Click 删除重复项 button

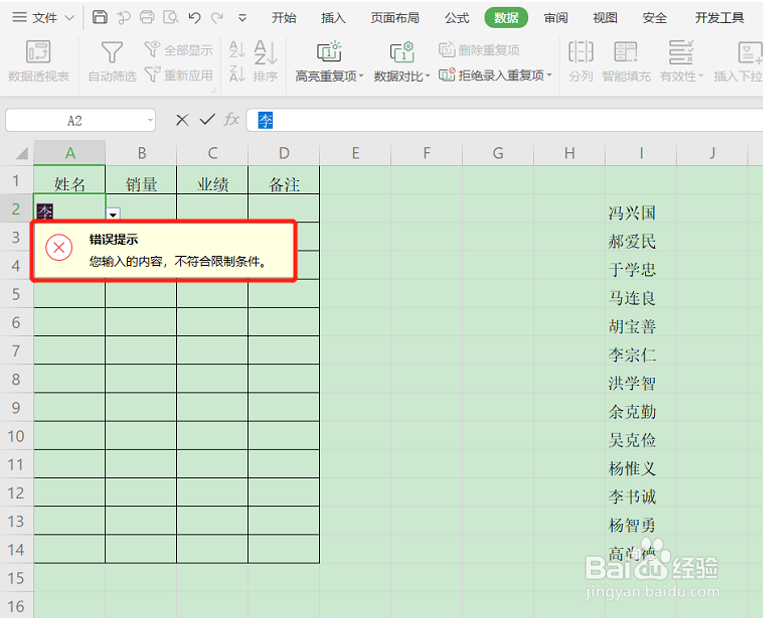pos(479,50)
